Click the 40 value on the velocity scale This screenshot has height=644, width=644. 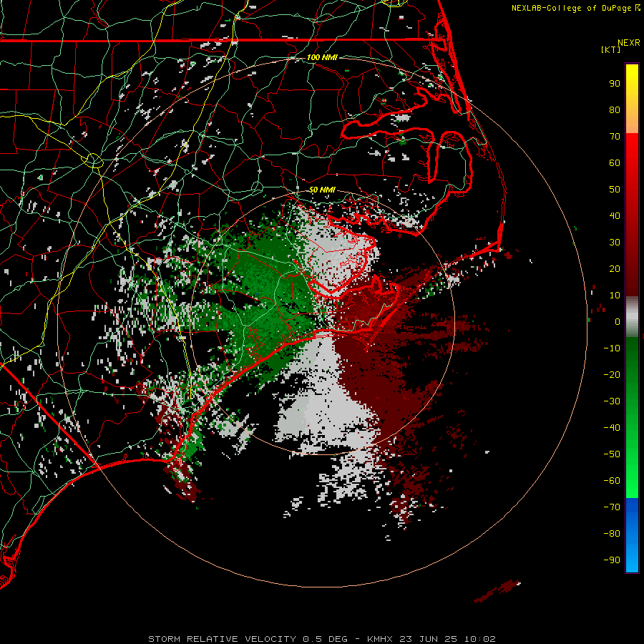tap(615, 216)
